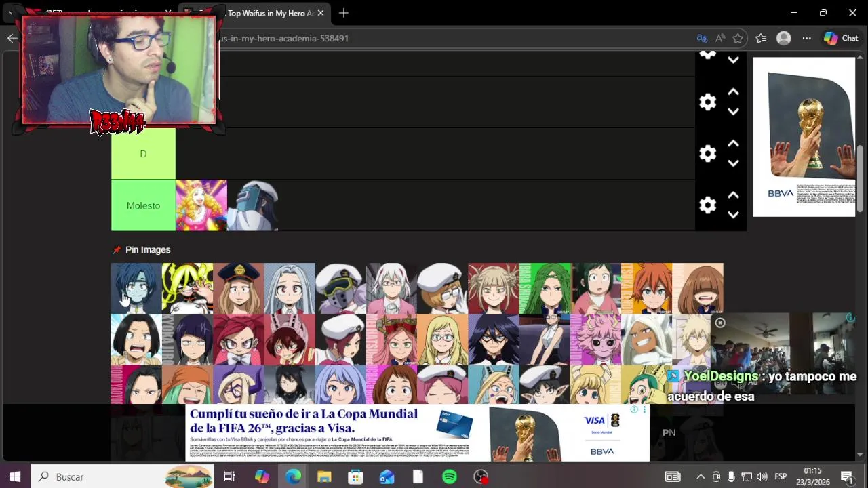
Task: Click the page vertical scrollbar
Action: 861,179
